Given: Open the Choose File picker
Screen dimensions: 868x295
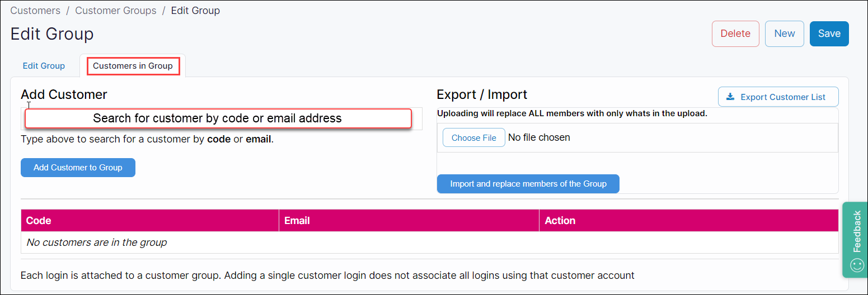Looking at the screenshot, I should pyautogui.click(x=473, y=138).
